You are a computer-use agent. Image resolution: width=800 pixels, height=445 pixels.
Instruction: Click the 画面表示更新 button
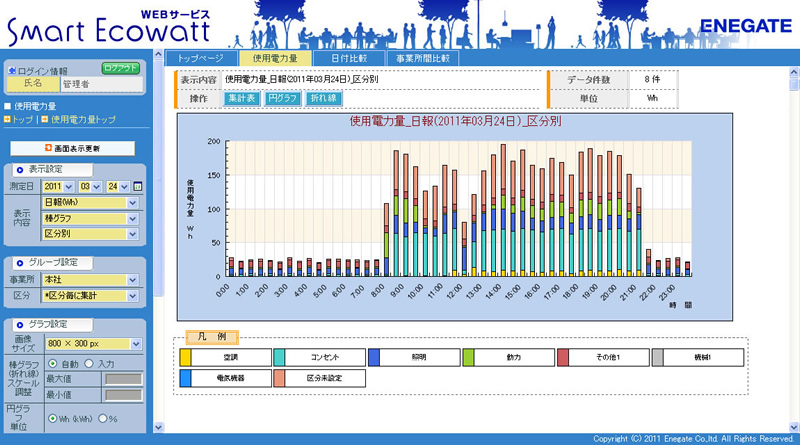coord(72,148)
